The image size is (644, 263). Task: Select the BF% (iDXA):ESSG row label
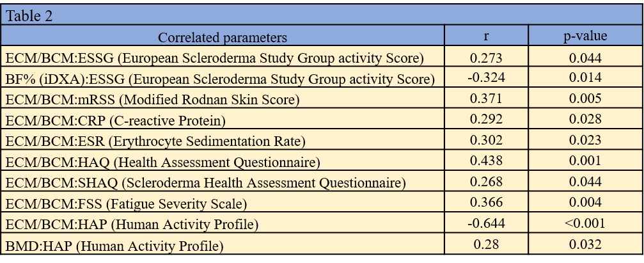[220, 79]
